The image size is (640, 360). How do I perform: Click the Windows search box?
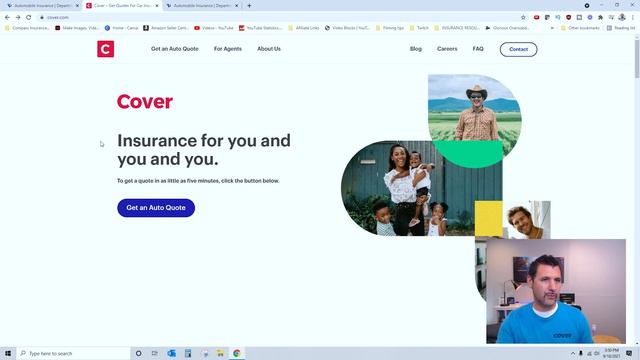(73, 353)
